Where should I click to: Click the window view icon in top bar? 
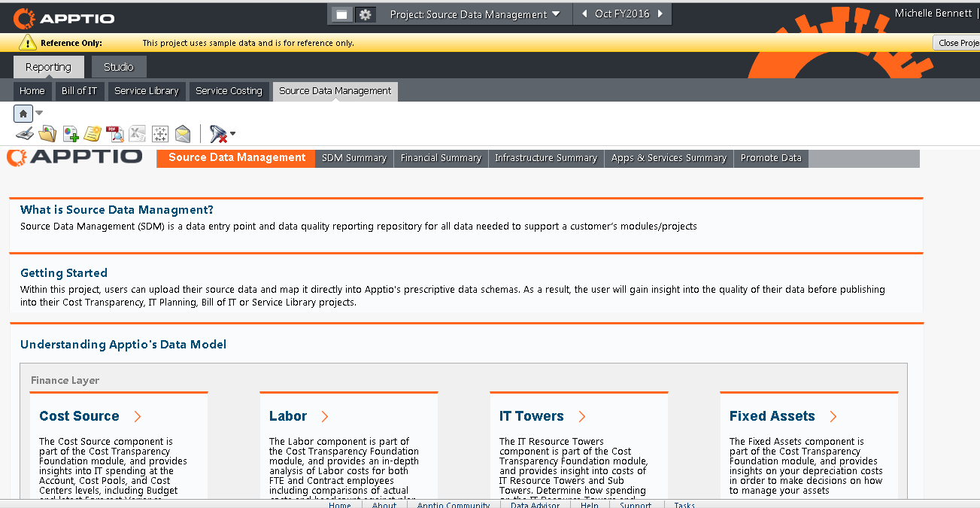point(341,14)
